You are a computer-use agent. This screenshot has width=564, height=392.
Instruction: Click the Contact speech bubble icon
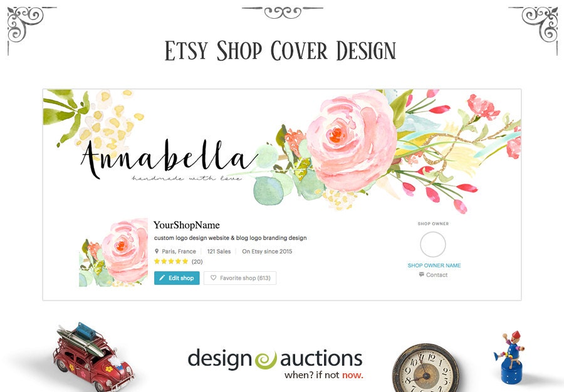422,274
